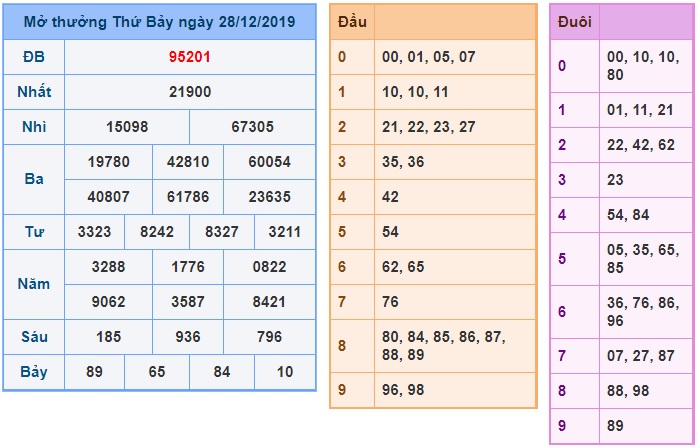
Task: Click fourth prize number 8242
Action: click(157, 232)
